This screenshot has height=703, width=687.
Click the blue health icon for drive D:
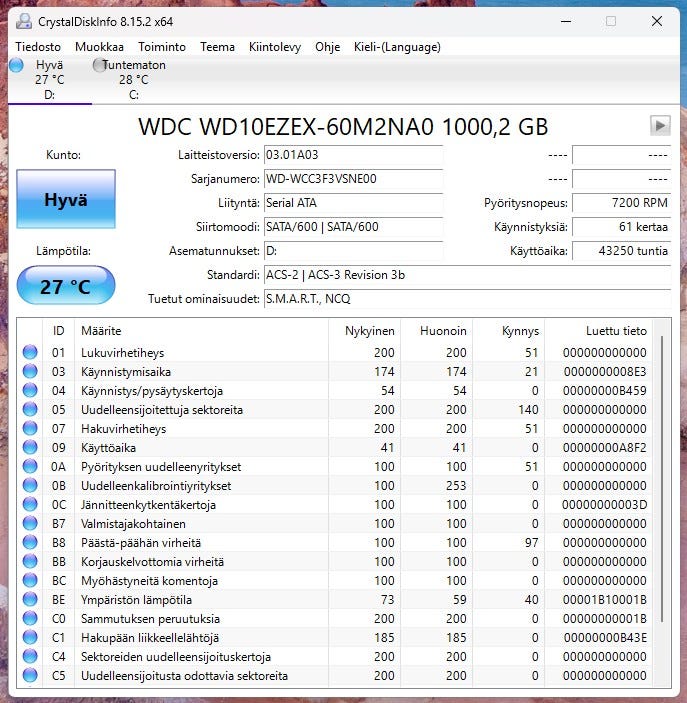(16, 65)
